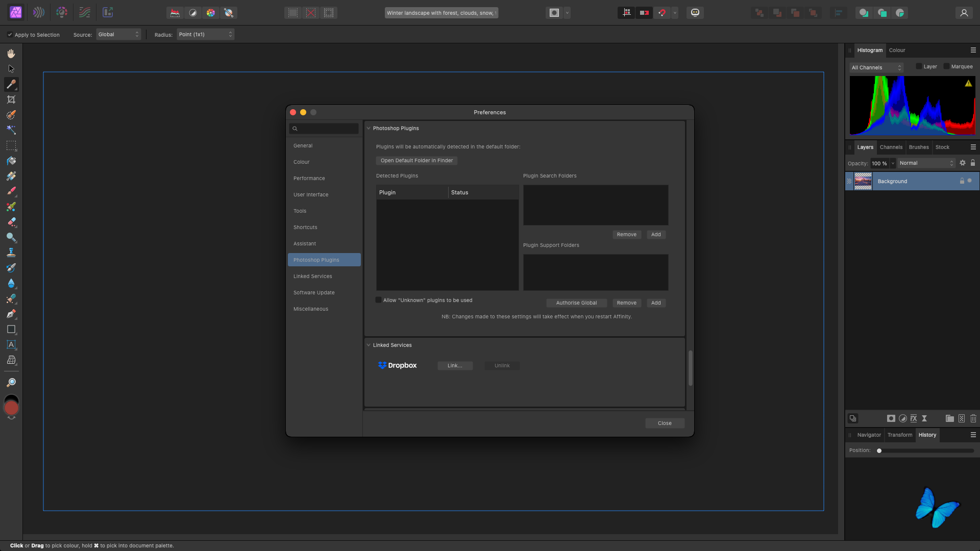Select the Artistic Text tool

coord(11,345)
